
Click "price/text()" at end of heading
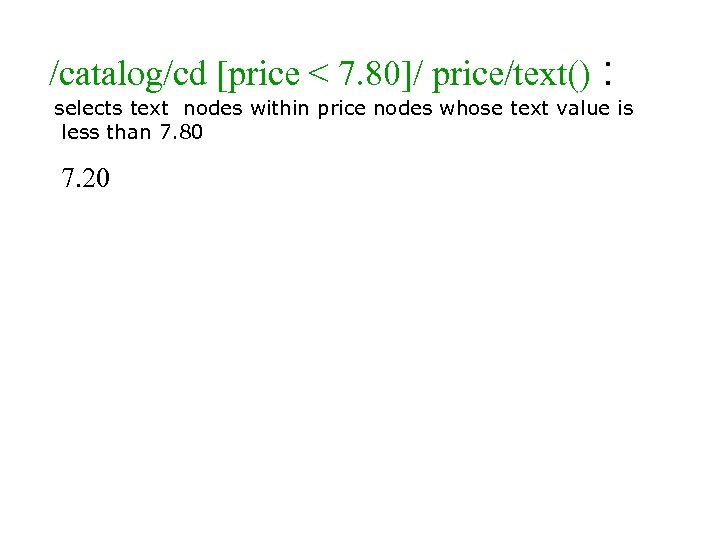coord(511,73)
